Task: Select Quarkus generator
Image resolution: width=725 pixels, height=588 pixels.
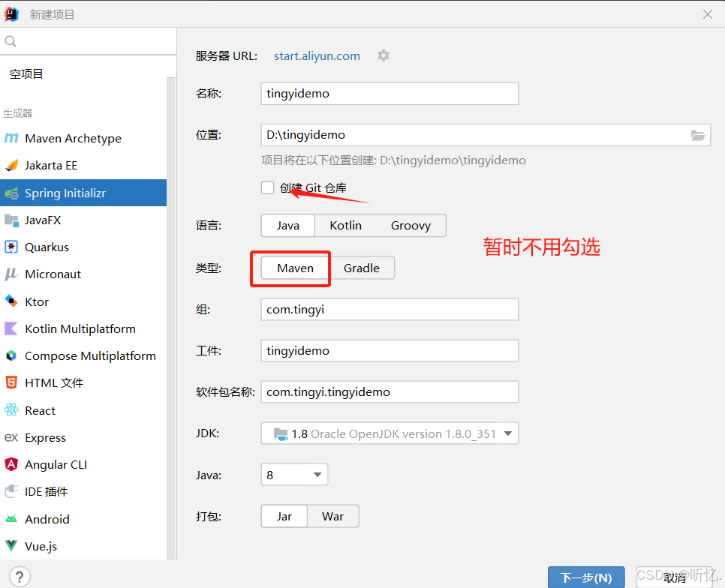Action: coord(83,247)
